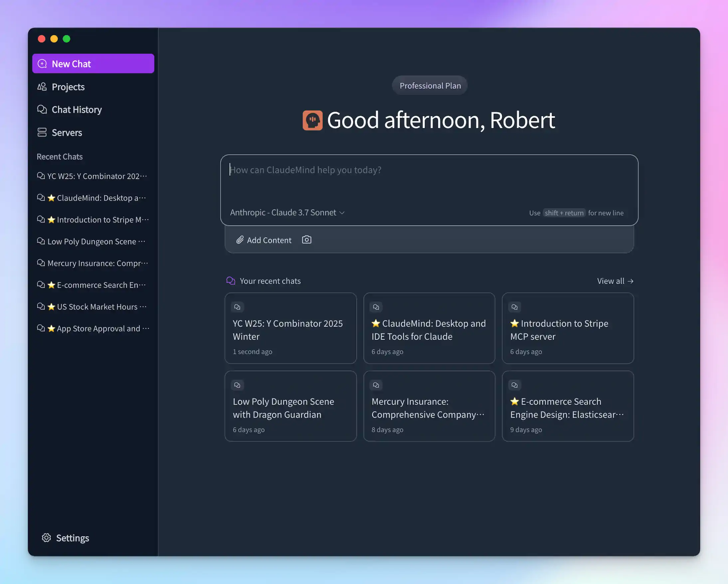728x584 pixels.
Task: Toggle favorite star on App Store Approval chat
Action: (x=51, y=328)
